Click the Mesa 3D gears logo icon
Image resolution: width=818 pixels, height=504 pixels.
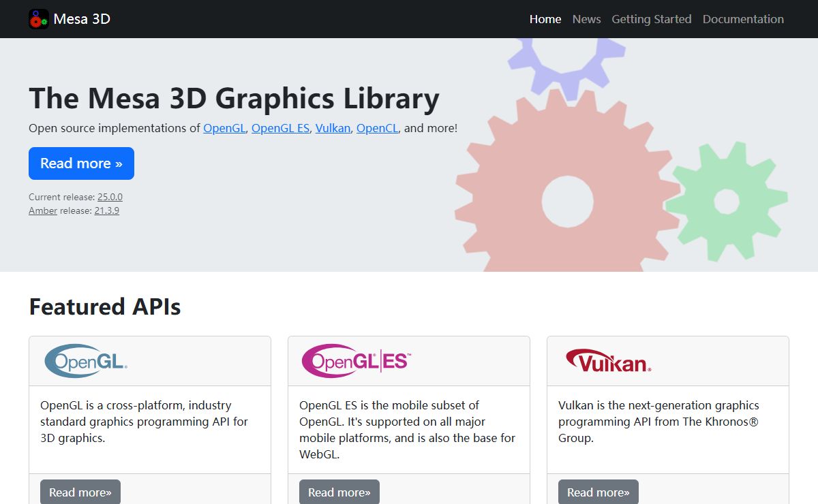pyautogui.click(x=39, y=19)
